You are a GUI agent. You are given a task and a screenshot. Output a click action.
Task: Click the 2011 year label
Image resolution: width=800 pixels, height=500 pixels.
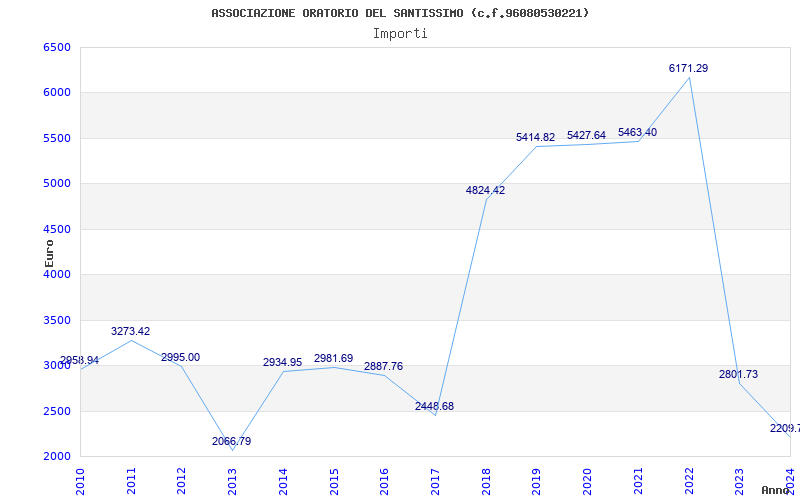tap(131, 481)
